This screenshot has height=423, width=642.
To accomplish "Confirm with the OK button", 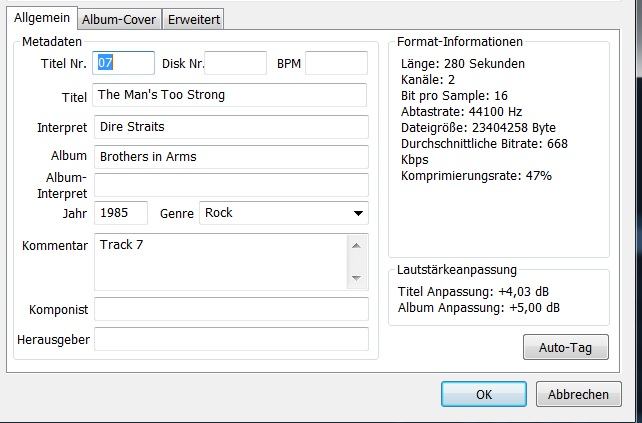I will point(484,394).
